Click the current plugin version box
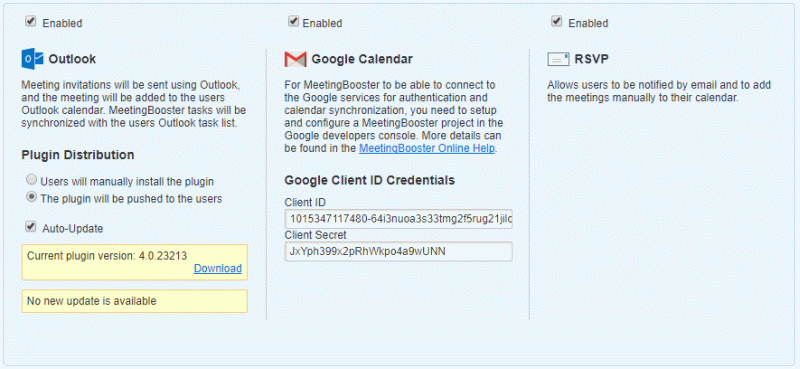The height and width of the screenshot is (369, 800). pos(135,262)
